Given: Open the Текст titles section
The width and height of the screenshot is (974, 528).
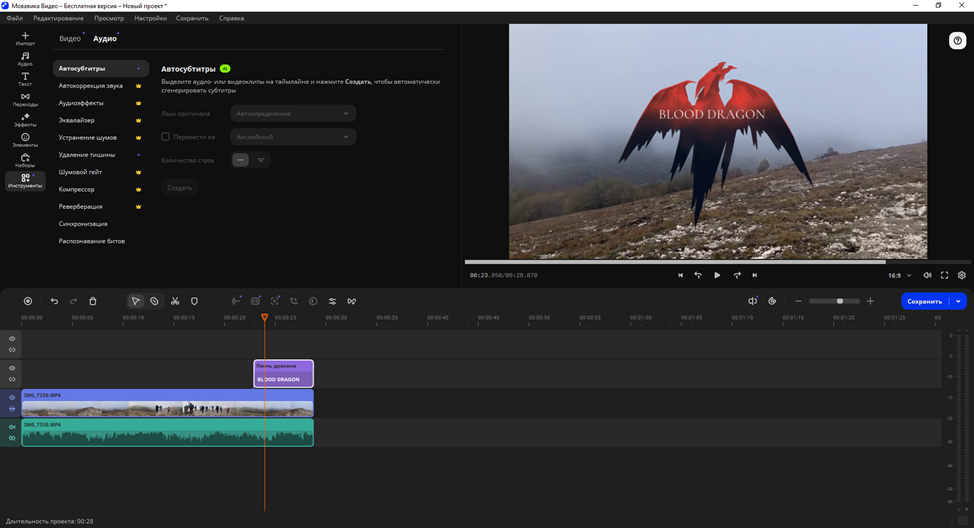Looking at the screenshot, I should pos(25,79).
